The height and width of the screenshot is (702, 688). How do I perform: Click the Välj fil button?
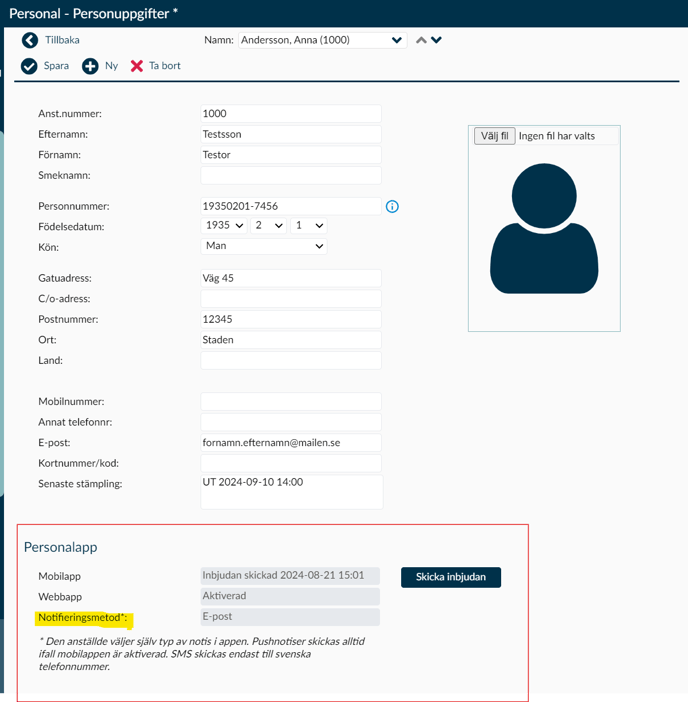coord(494,136)
